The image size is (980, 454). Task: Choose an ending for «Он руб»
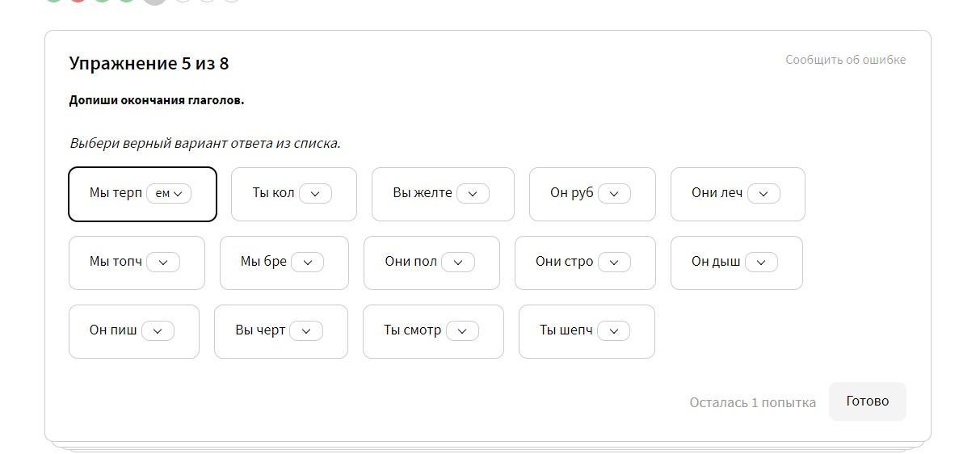pos(614,194)
